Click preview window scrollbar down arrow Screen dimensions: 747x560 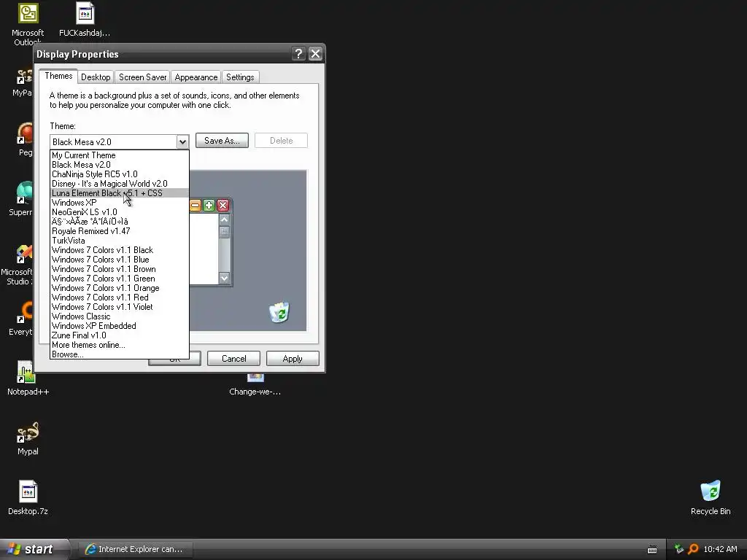click(x=224, y=278)
